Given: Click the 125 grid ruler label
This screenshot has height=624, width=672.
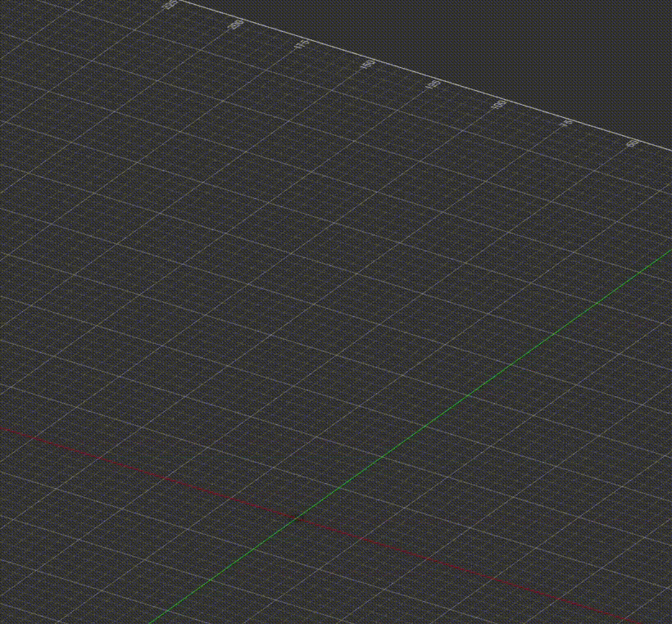Looking at the screenshot, I should [434, 84].
